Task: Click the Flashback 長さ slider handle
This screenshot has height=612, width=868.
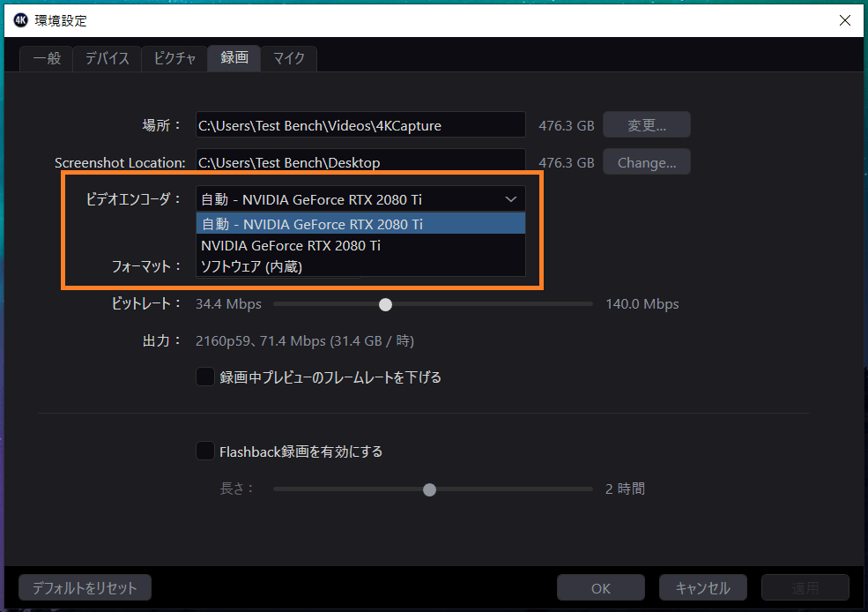Action: coord(429,489)
